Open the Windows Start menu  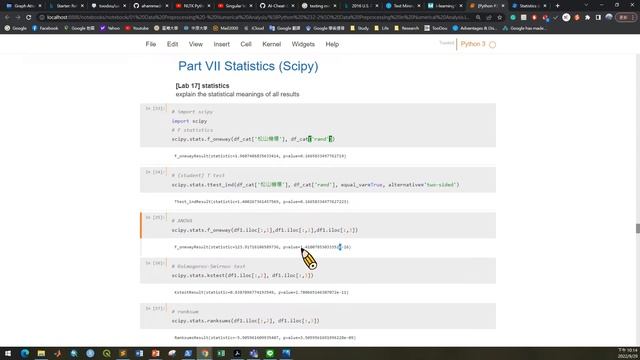coord(8,353)
